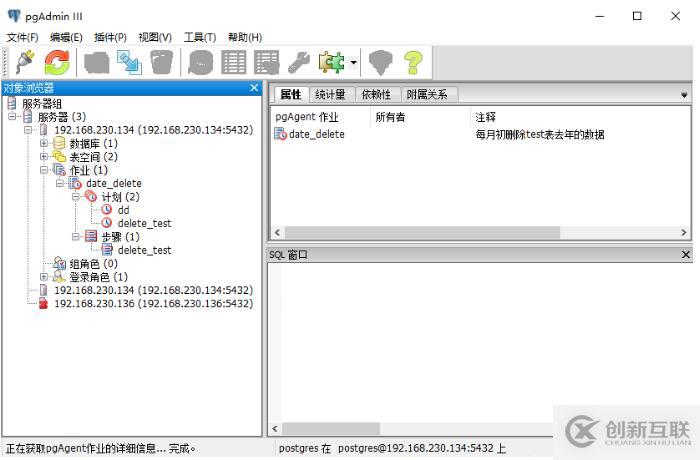Click right arrow of properties list scrollbar
Screen dimensions: 700x460
click(683, 233)
